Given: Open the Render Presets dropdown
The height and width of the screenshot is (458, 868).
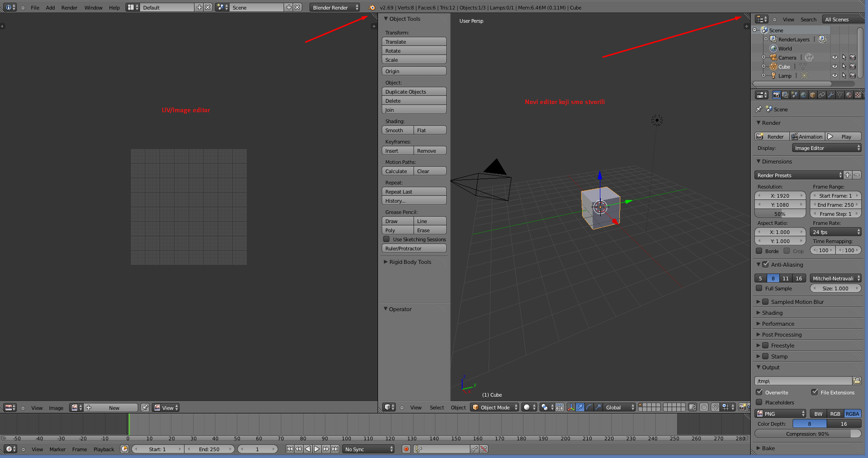Looking at the screenshot, I should point(799,175).
